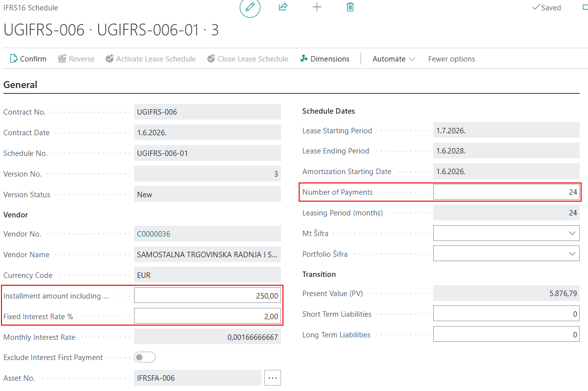Click the Short Term Liabilities field
Image resolution: width=588 pixels, height=391 pixels.
[x=506, y=314]
